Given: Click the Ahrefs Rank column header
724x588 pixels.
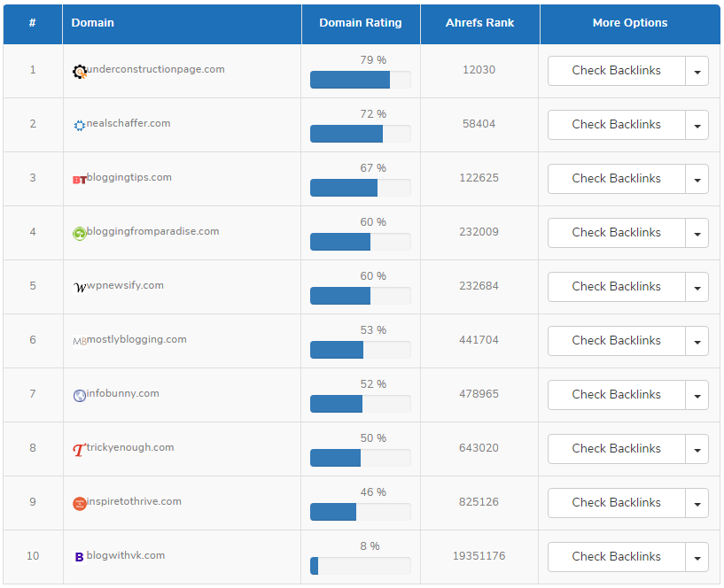Looking at the screenshot, I should (479, 23).
